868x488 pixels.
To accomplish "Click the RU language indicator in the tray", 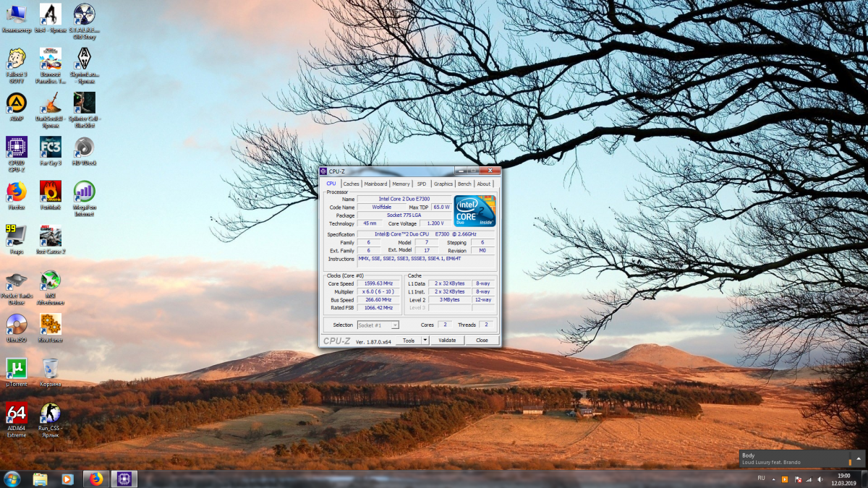I will pos(761,479).
